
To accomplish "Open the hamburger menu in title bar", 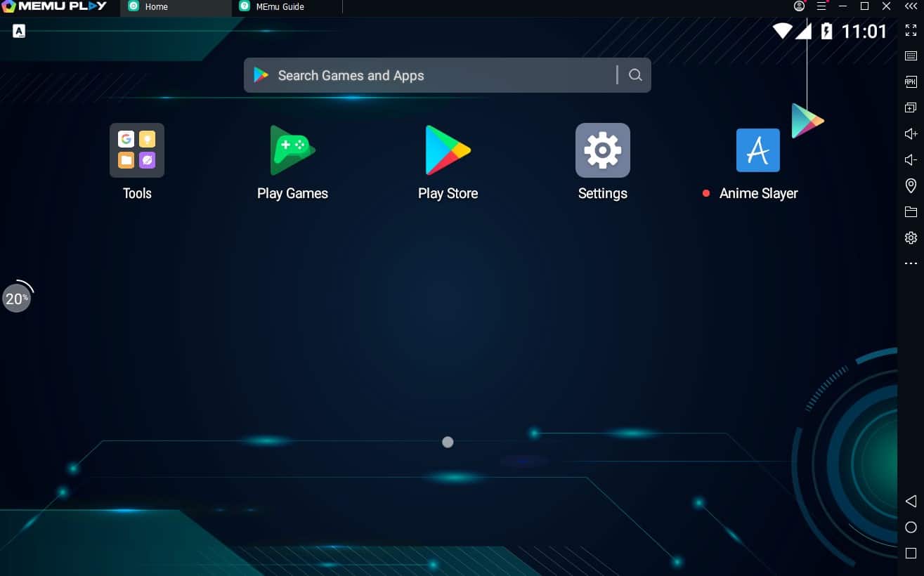I will click(821, 6).
